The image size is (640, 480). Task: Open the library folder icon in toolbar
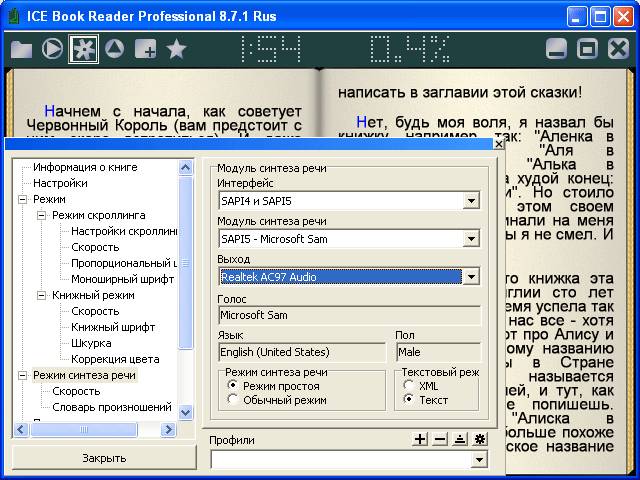pos(21,48)
